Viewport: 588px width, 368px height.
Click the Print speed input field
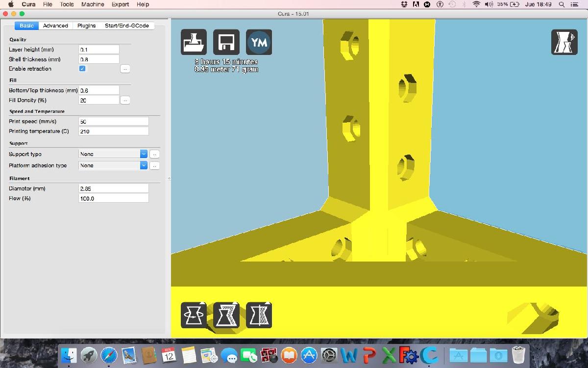114,121
